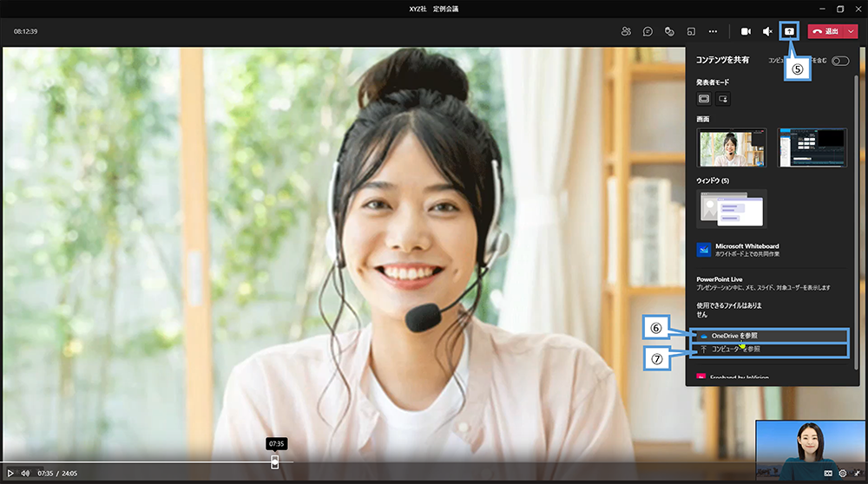Open the reactions icon in toolbar

669,31
